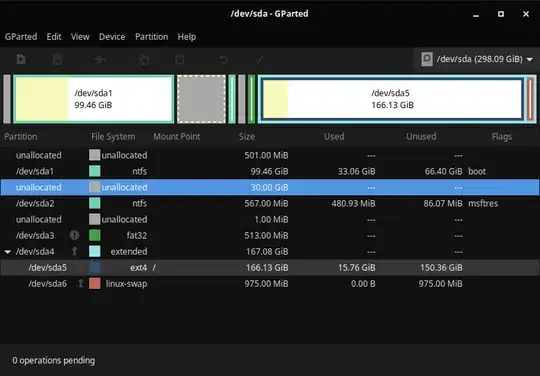Screen dimensions: 540x376
Task: Click the Undo last operation icon
Action: coord(224,60)
